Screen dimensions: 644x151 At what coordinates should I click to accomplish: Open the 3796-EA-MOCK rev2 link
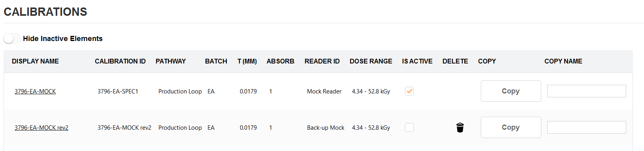[x=41, y=127]
